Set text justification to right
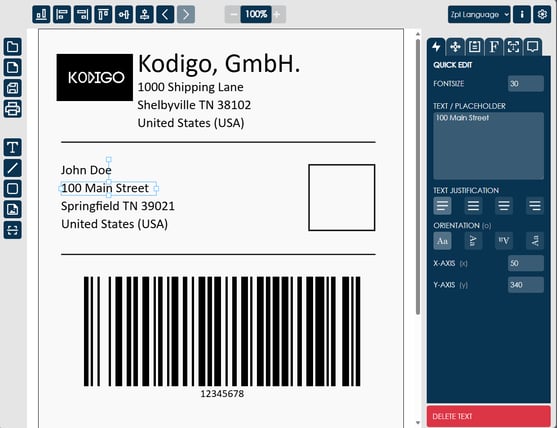Screen dimensions: 557x428 (535, 206)
